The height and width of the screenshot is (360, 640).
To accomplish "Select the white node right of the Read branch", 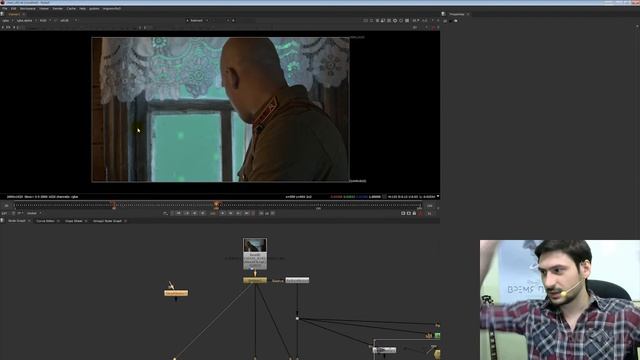I will point(297,280).
